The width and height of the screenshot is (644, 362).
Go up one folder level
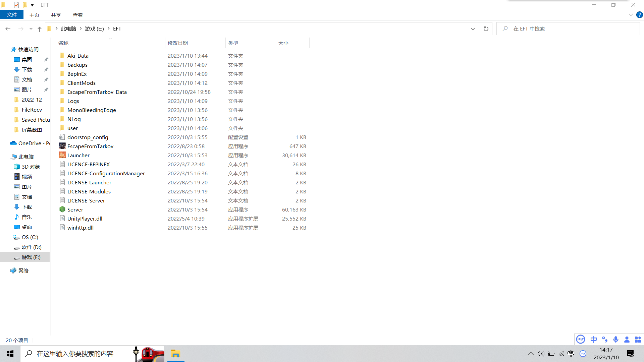[40, 29]
